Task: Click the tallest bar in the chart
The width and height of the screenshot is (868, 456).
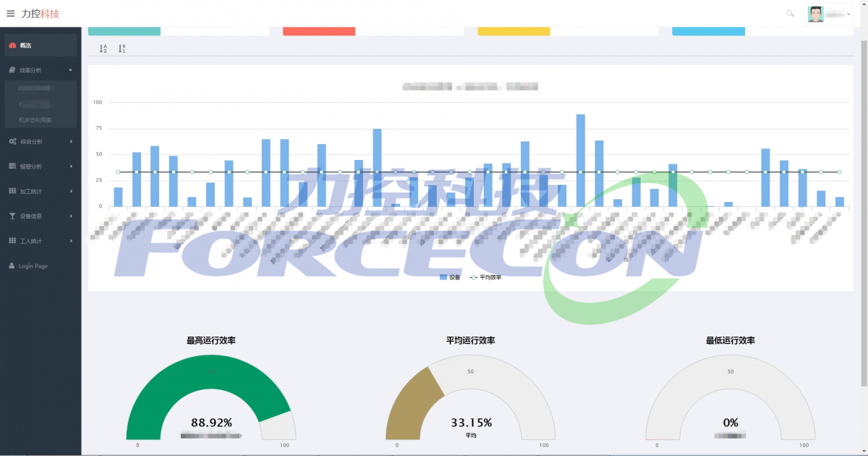Action: click(x=580, y=160)
